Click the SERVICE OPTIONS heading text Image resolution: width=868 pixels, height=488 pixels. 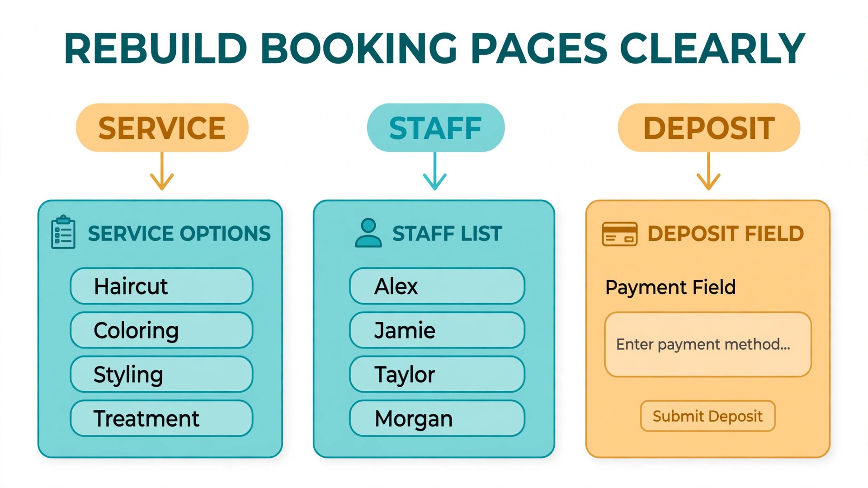pos(179,234)
